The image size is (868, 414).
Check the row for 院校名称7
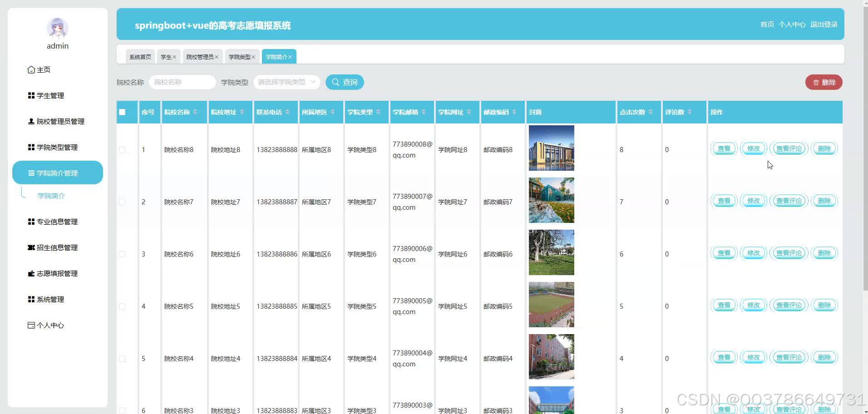click(122, 202)
